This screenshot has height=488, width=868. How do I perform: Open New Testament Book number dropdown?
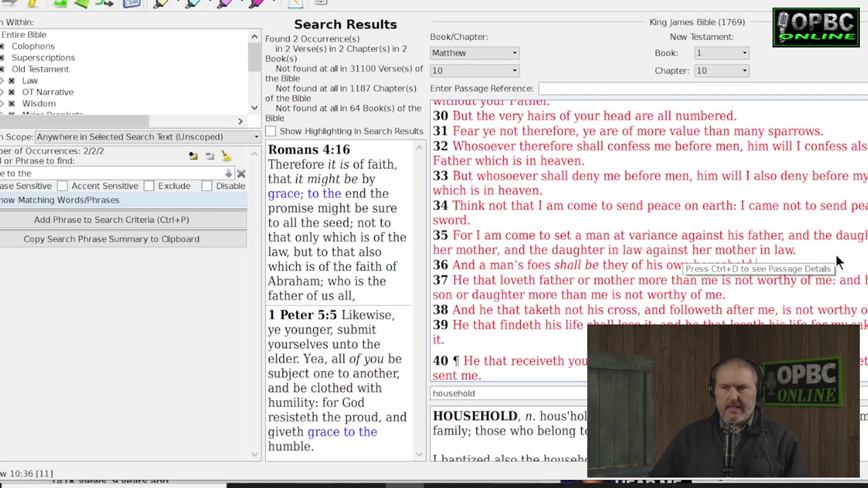click(722, 53)
